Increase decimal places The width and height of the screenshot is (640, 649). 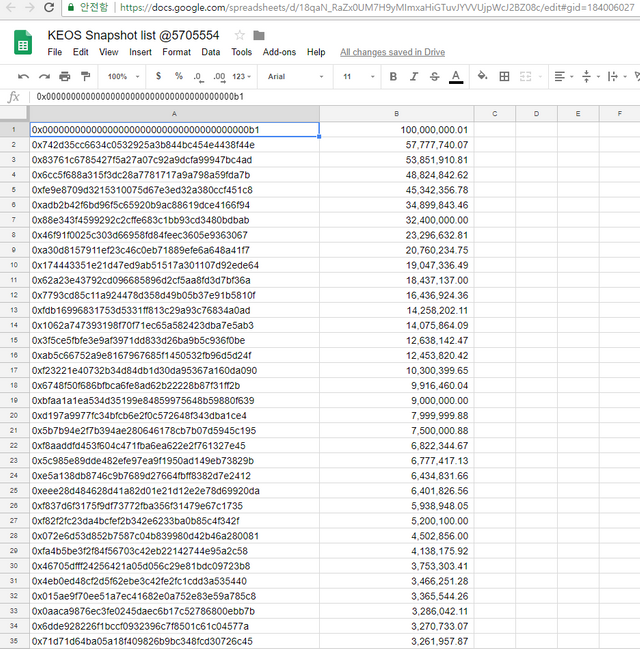pos(219,77)
